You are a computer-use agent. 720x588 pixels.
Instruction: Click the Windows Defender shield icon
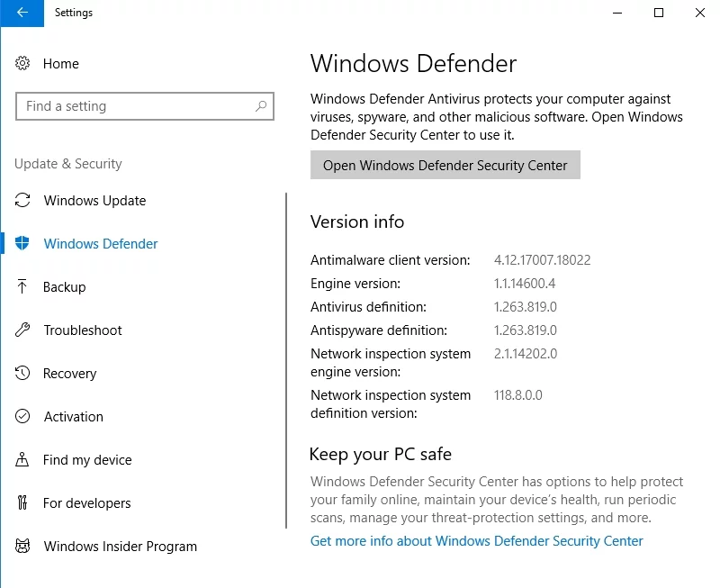23,244
